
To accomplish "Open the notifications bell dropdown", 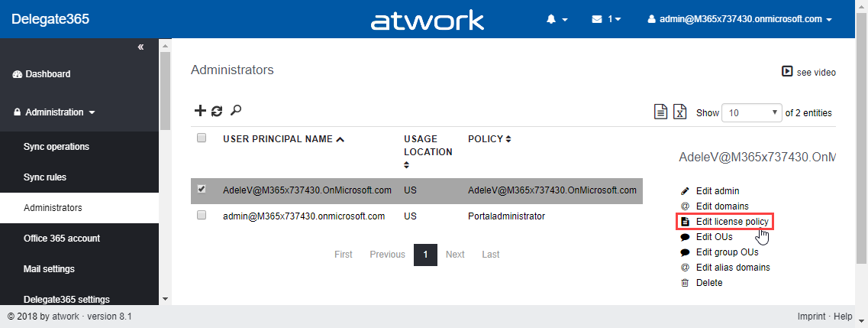I will tap(557, 19).
